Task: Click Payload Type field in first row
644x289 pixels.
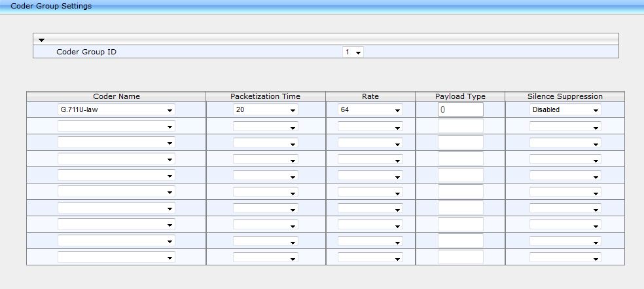Action: pyautogui.click(x=460, y=110)
